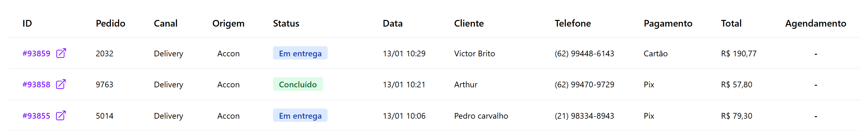Click the Canal column header
This screenshot has width=868, height=131.
(165, 23)
